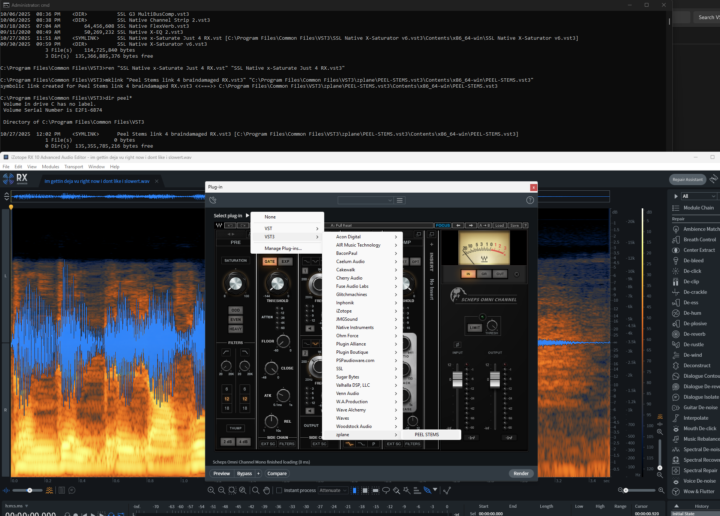Select the zoom out tool
720x516 pixels.
[221, 490]
